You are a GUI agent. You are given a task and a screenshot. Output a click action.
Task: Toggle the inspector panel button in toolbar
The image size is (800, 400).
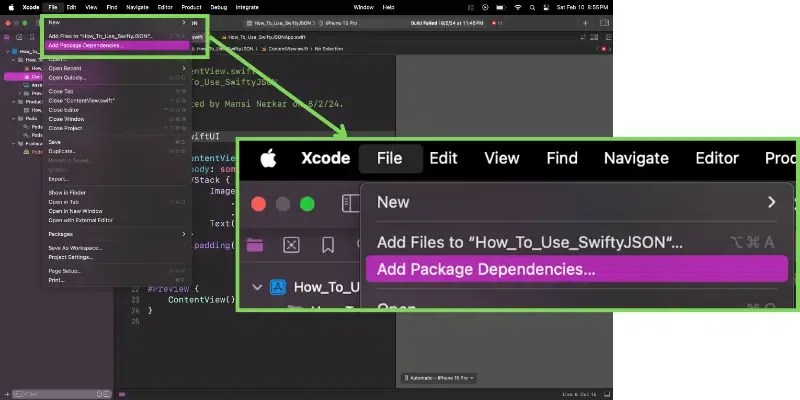click(x=605, y=23)
